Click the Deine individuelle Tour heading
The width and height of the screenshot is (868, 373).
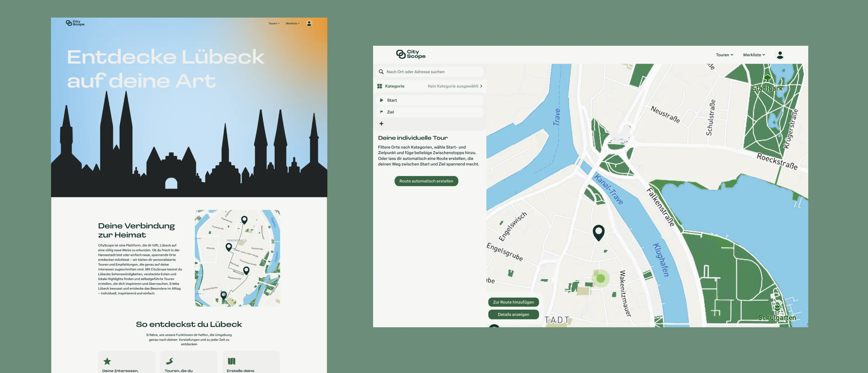413,138
